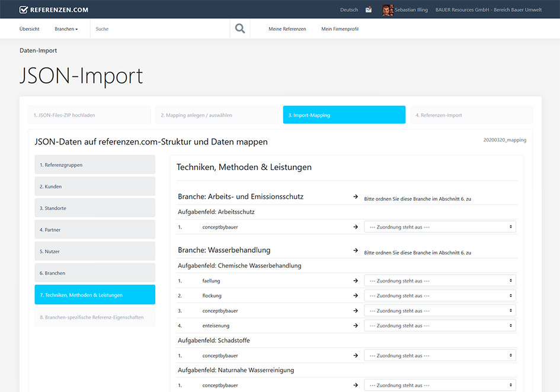
Task: Click Sebastian Illing's profile avatar
Action: pos(388,10)
